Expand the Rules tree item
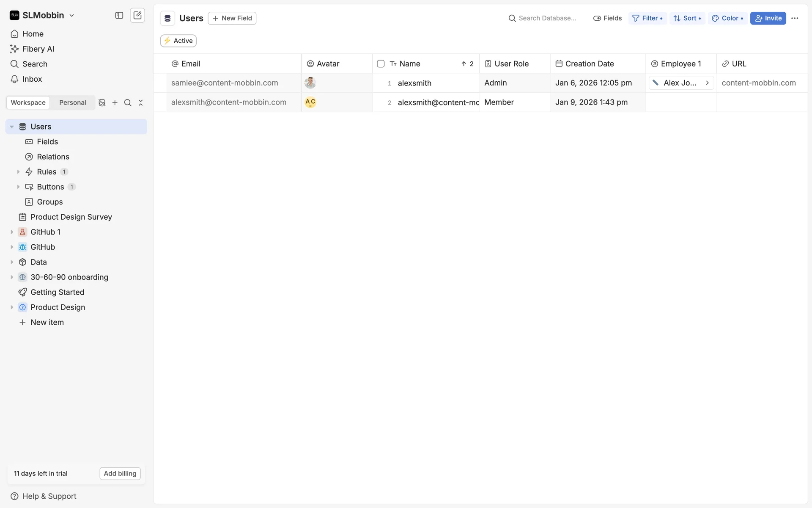Viewport: 812px width, 508px height. coord(18,172)
